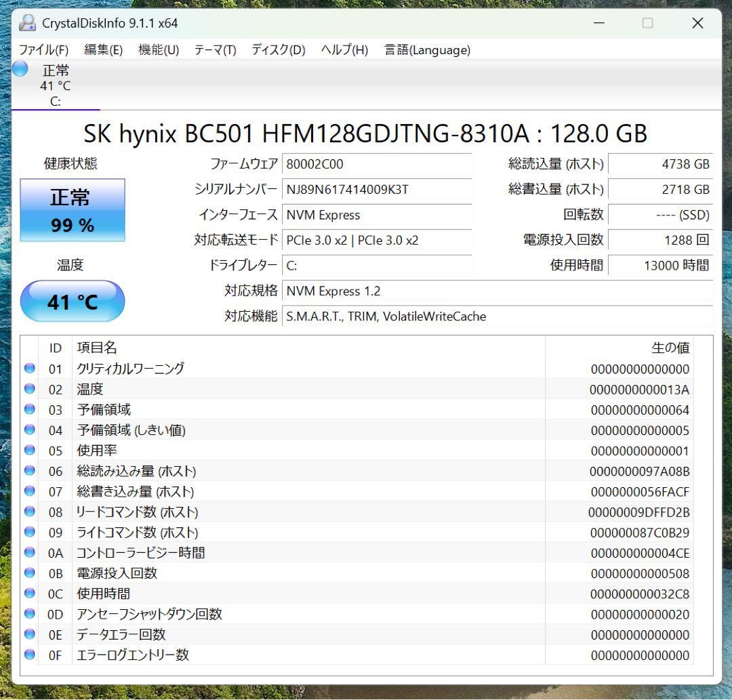The width and height of the screenshot is (732, 700).
Task: Open the ヘルプ(H) menu
Action: pos(343,49)
